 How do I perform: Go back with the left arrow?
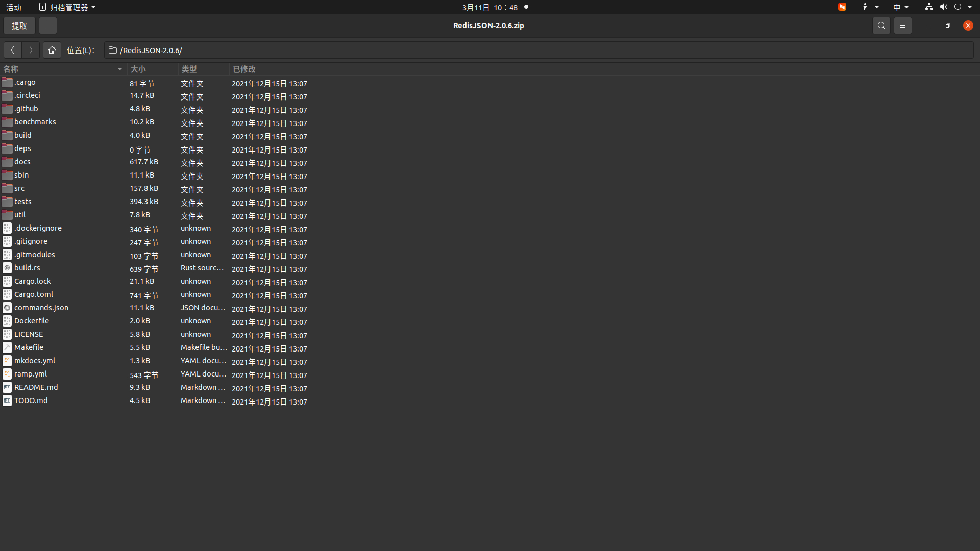(13, 50)
